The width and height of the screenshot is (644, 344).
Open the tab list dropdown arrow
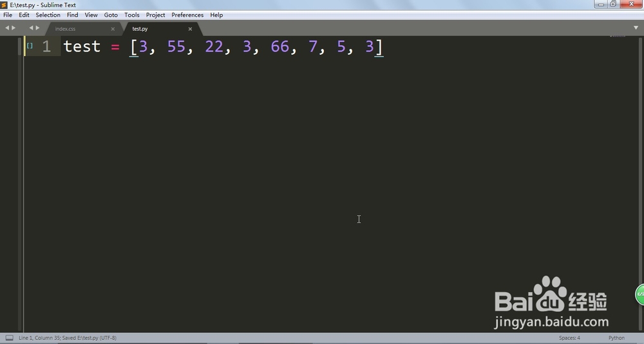(636, 28)
